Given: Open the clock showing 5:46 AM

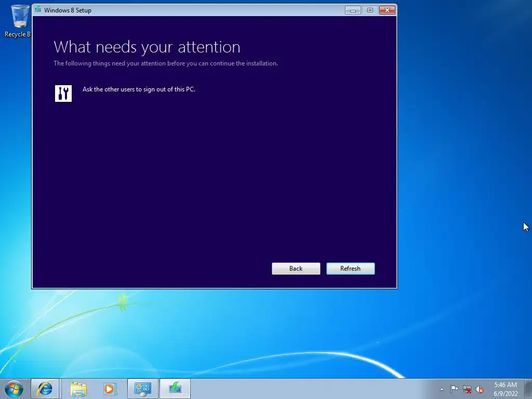Looking at the screenshot, I should coord(506,389).
